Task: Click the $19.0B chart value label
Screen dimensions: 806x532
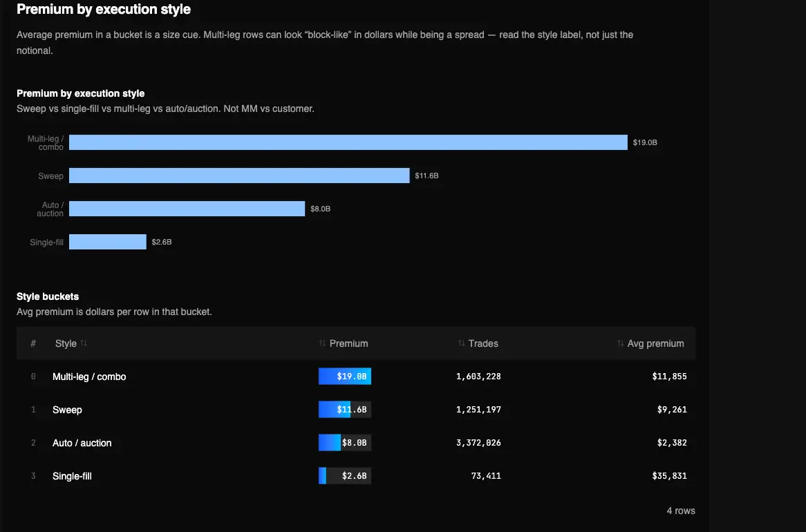Action: tap(645, 142)
